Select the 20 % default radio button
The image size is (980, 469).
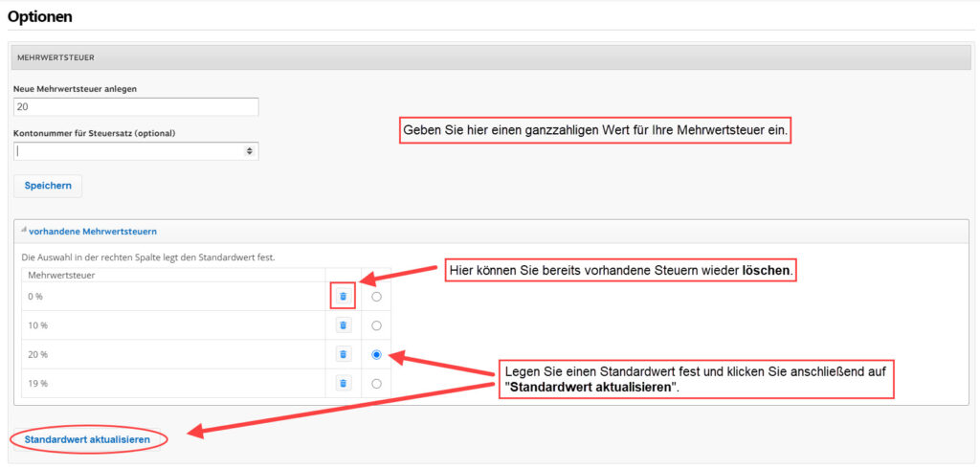[376, 354]
